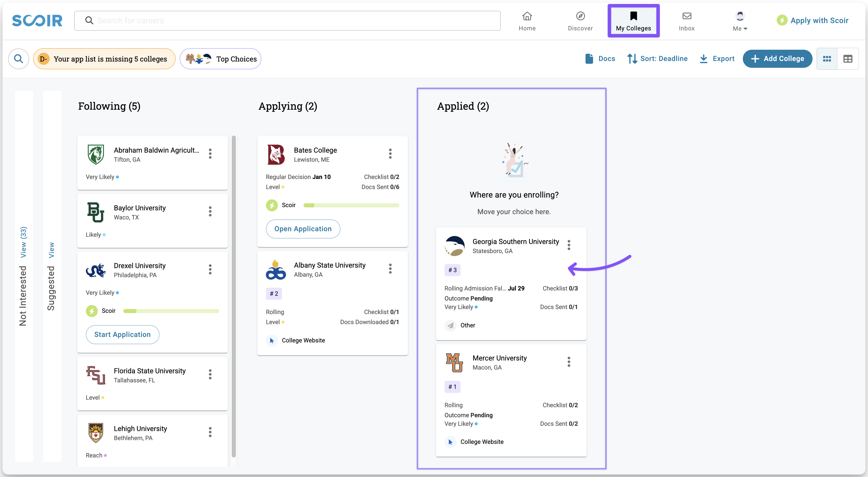This screenshot has height=477, width=868.
Task: Click Drexel Scoir application progress bar
Action: tap(171, 311)
